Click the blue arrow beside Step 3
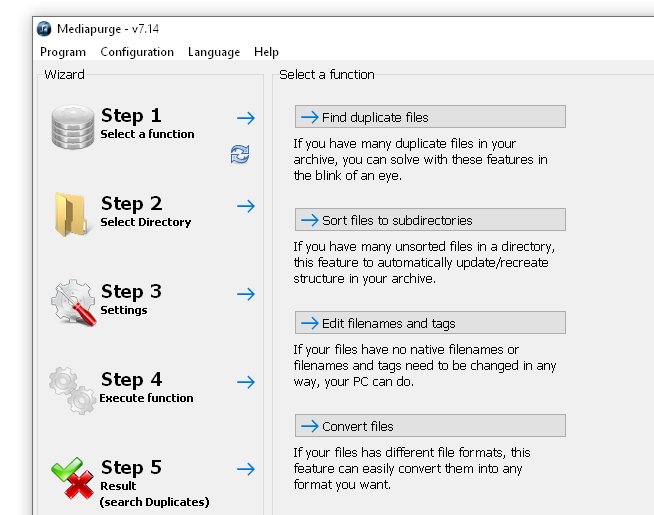The image size is (654, 515). pos(246,294)
